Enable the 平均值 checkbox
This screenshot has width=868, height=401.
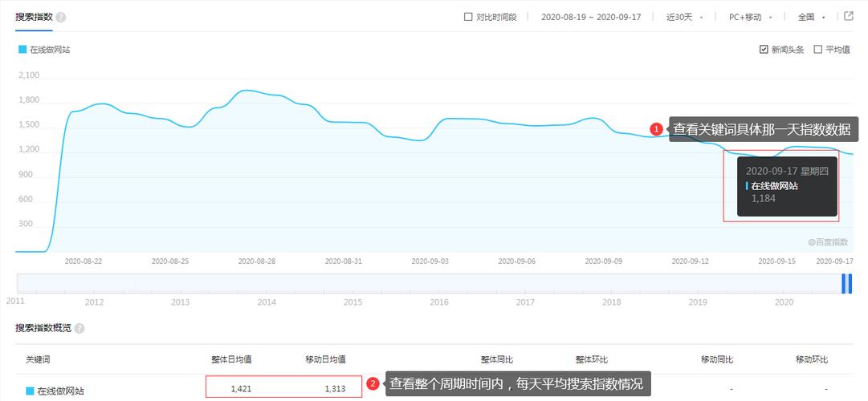point(818,49)
